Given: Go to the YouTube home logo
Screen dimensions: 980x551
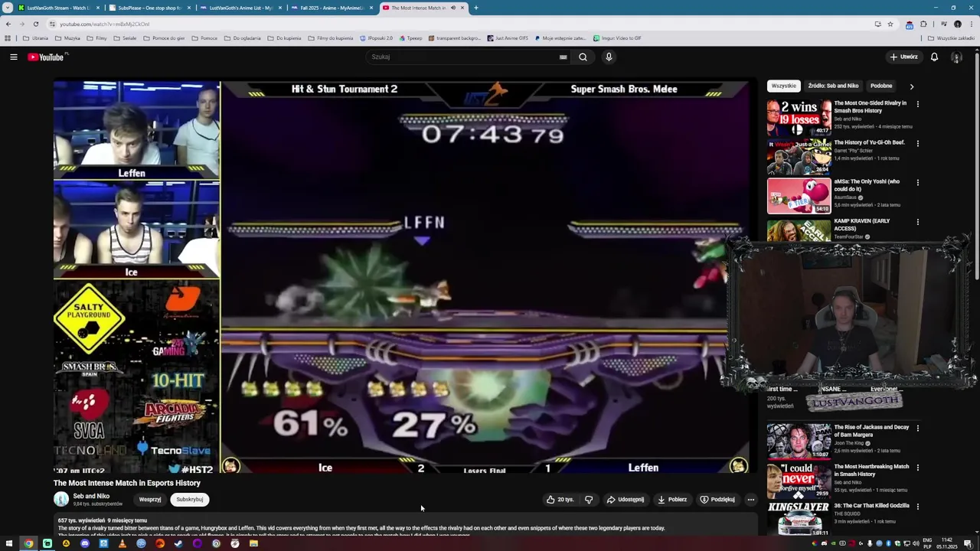Looking at the screenshot, I should point(47,57).
